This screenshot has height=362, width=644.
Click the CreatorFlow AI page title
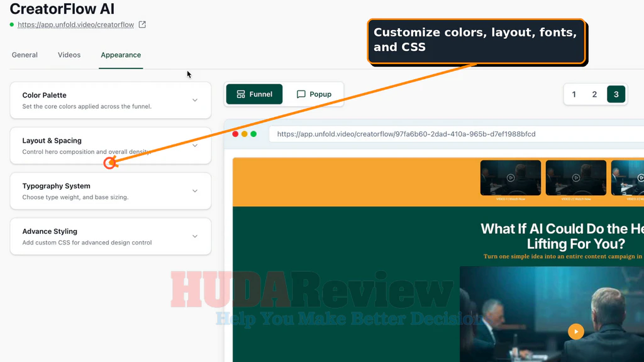tap(62, 9)
